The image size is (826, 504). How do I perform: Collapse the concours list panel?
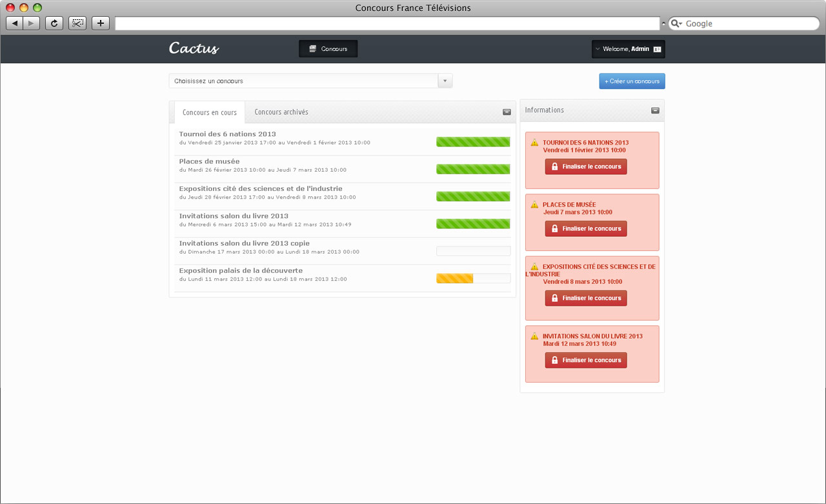click(507, 112)
